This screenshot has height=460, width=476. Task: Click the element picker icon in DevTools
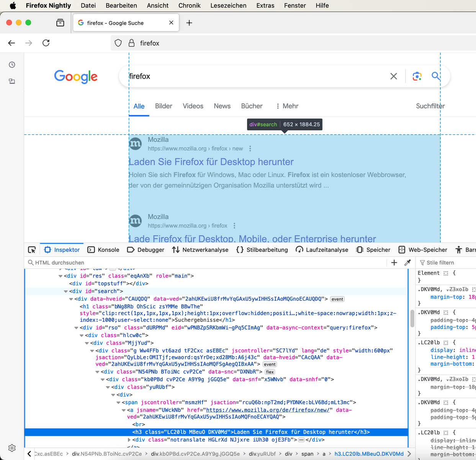pyautogui.click(x=32, y=250)
